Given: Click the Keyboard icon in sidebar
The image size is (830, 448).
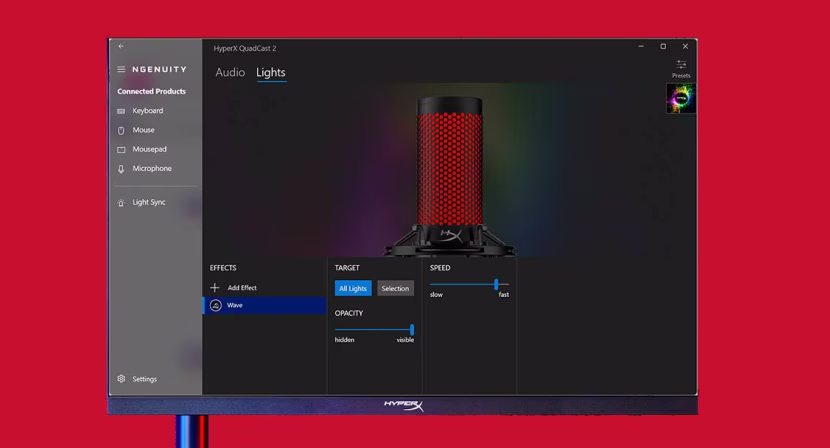Looking at the screenshot, I should click(121, 111).
